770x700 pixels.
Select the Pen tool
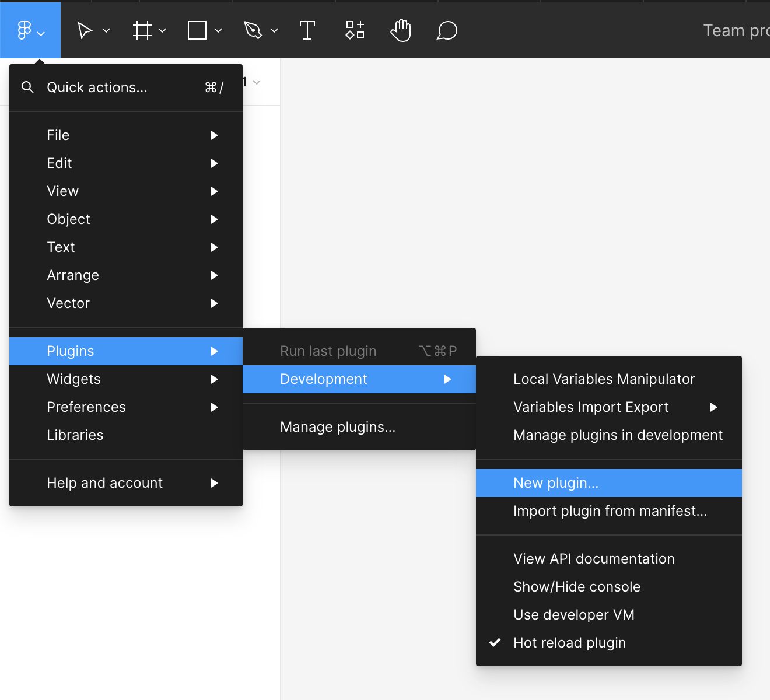pos(252,30)
